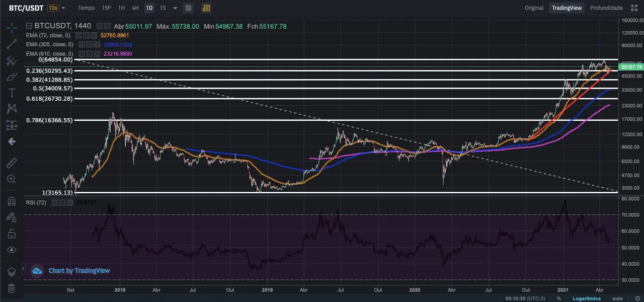Open the 10x leverage dropdown
Screen dimensions: 644x302
coord(53,8)
